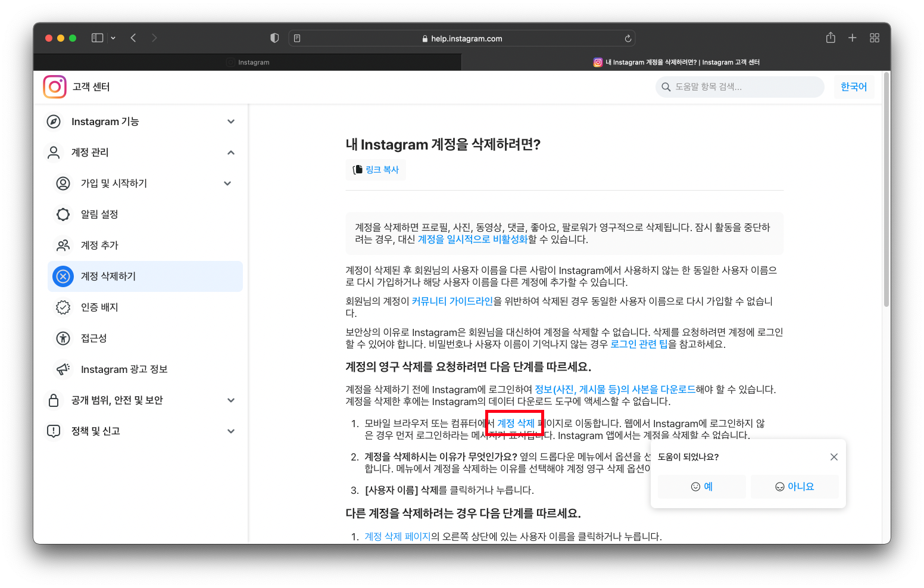Click the page vertical scrollbar
This screenshot has width=924, height=588.
886,191
